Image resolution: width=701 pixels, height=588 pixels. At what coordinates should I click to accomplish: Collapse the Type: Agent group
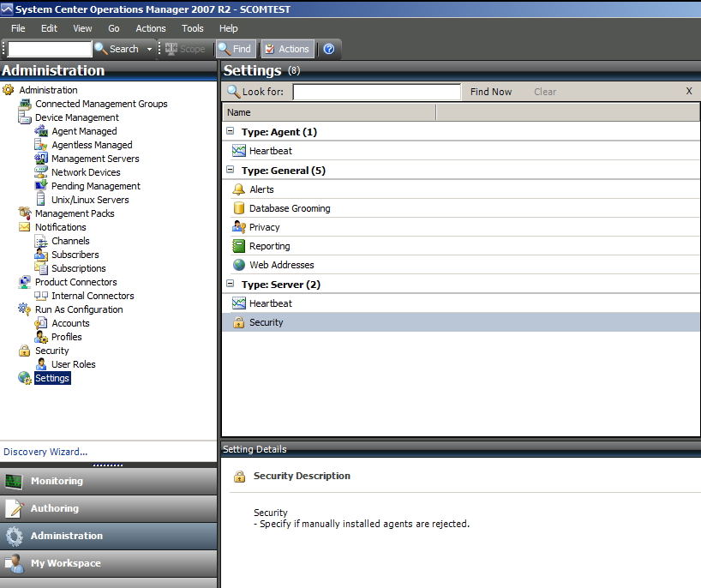click(231, 132)
